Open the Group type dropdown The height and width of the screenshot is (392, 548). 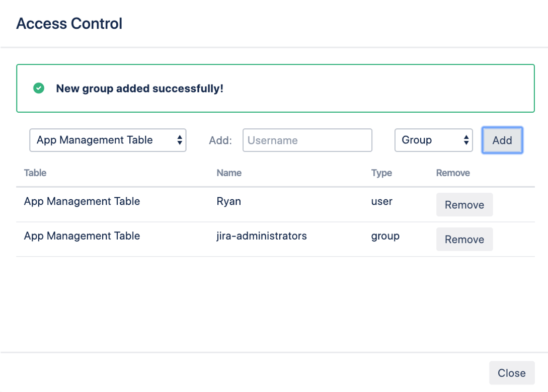(433, 140)
